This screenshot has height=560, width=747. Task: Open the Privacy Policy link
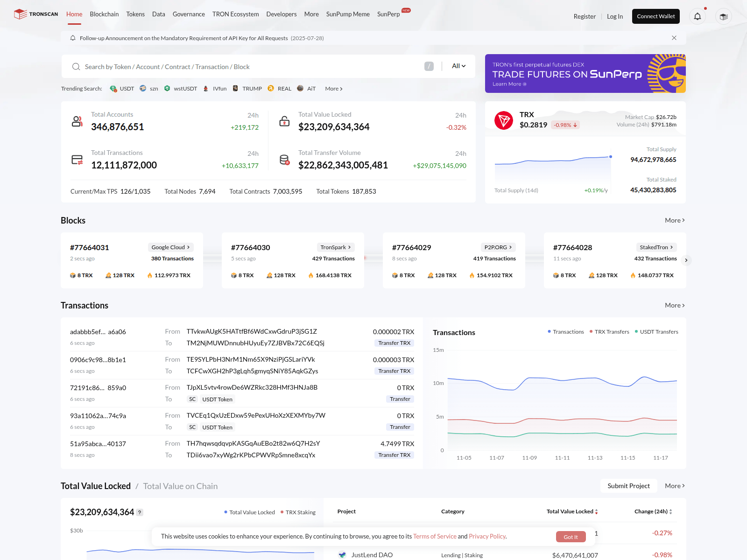tap(487, 536)
